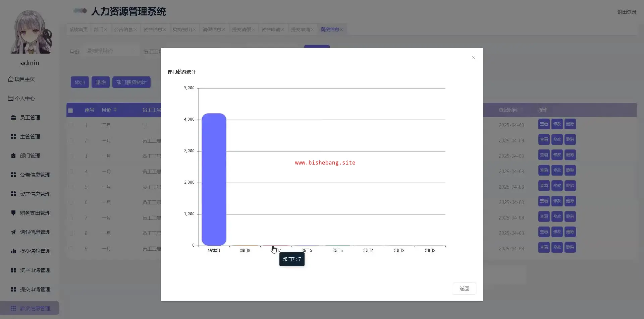This screenshot has width=644, height=319.
Task: Click the grid icon for 公告信息管理
Action: 13,175
